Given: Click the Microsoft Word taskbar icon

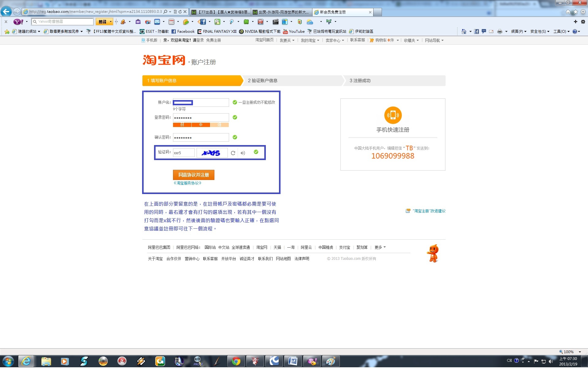Looking at the screenshot, I should tap(293, 361).
